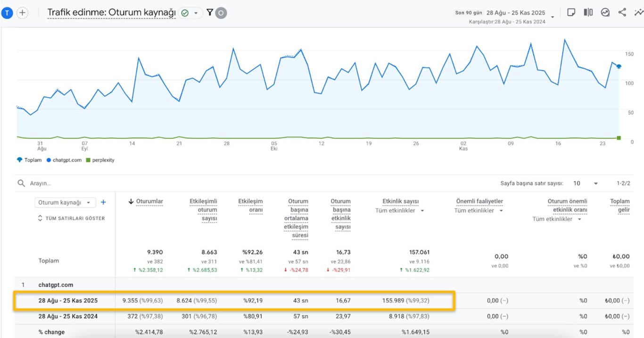
Task: Open Analytics Insights icon
Action: (x=605, y=12)
